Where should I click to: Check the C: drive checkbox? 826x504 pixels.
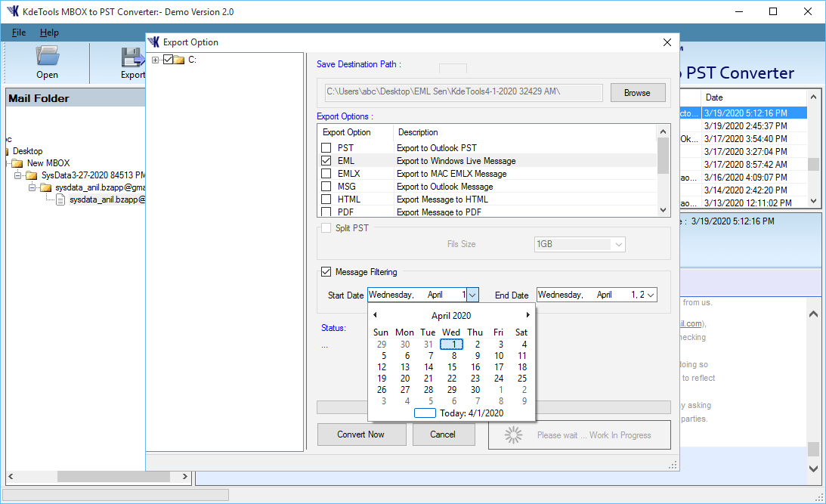[x=168, y=60]
